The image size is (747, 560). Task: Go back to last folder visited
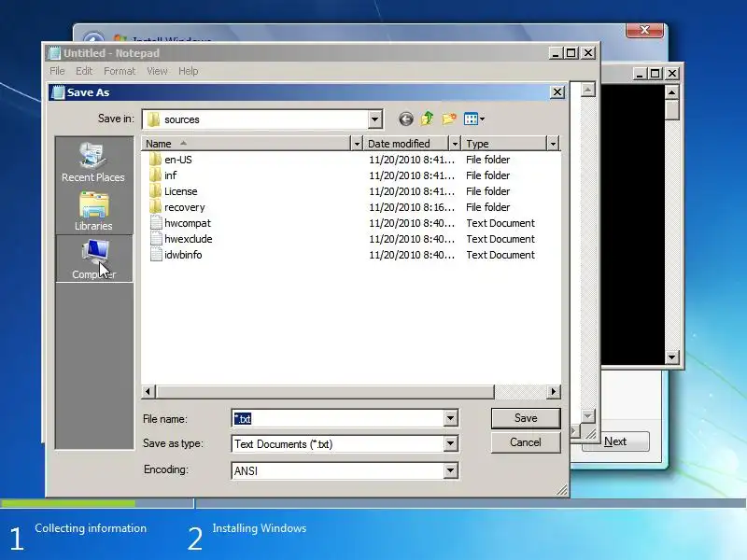click(x=406, y=119)
